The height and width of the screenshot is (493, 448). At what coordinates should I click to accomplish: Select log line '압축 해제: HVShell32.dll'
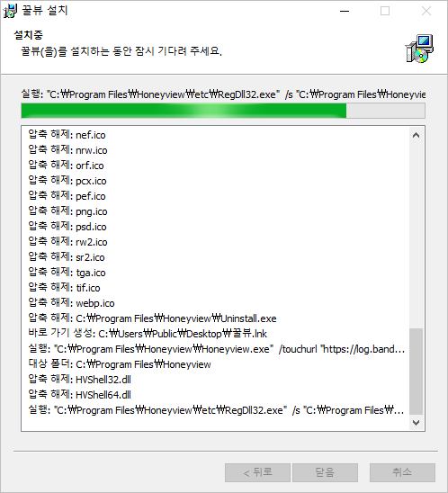(79, 380)
